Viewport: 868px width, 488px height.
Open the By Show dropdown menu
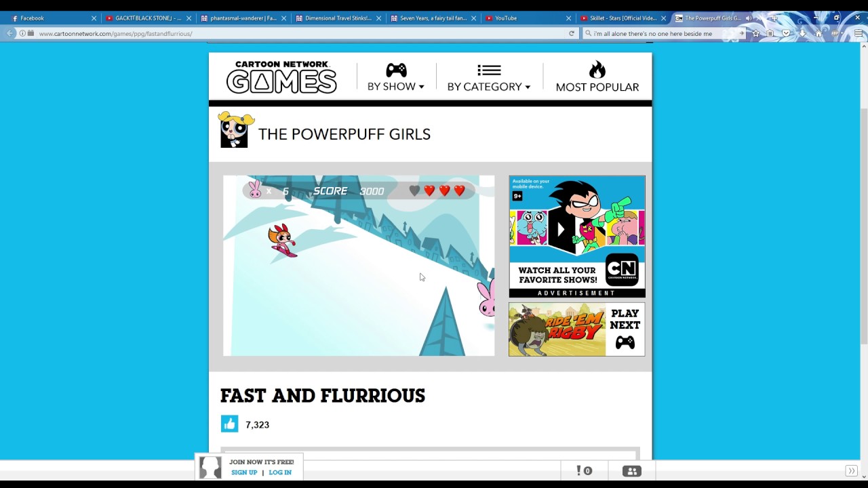tap(395, 77)
